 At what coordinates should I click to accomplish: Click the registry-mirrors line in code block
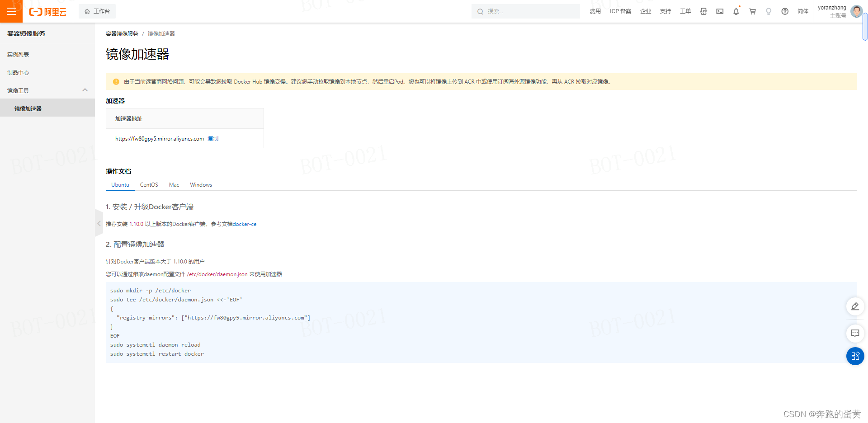tap(213, 318)
